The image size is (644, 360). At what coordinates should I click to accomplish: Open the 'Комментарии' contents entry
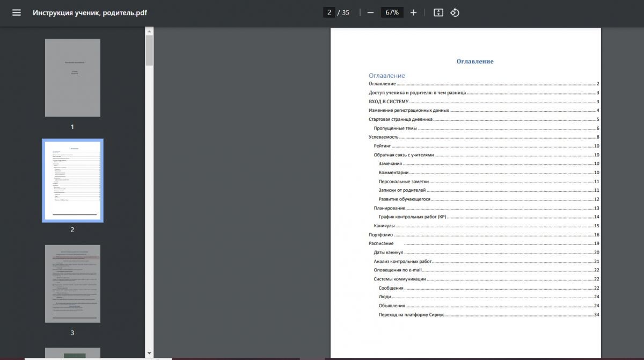(x=488, y=172)
